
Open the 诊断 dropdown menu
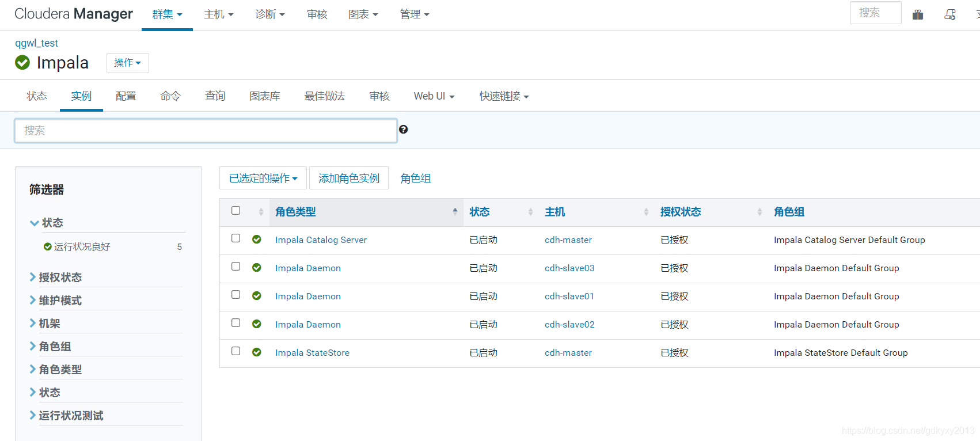coord(270,14)
